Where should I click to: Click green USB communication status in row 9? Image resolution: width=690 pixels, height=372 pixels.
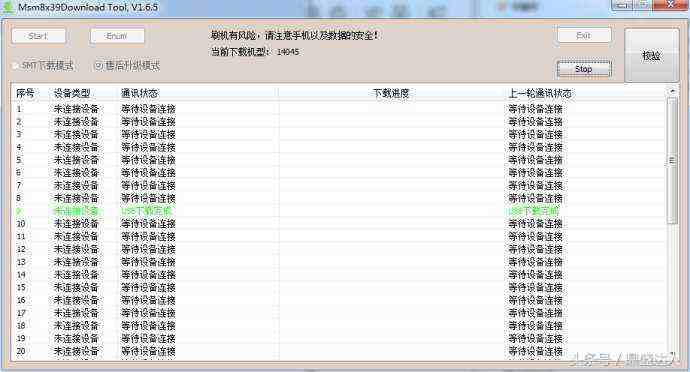tap(147, 211)
